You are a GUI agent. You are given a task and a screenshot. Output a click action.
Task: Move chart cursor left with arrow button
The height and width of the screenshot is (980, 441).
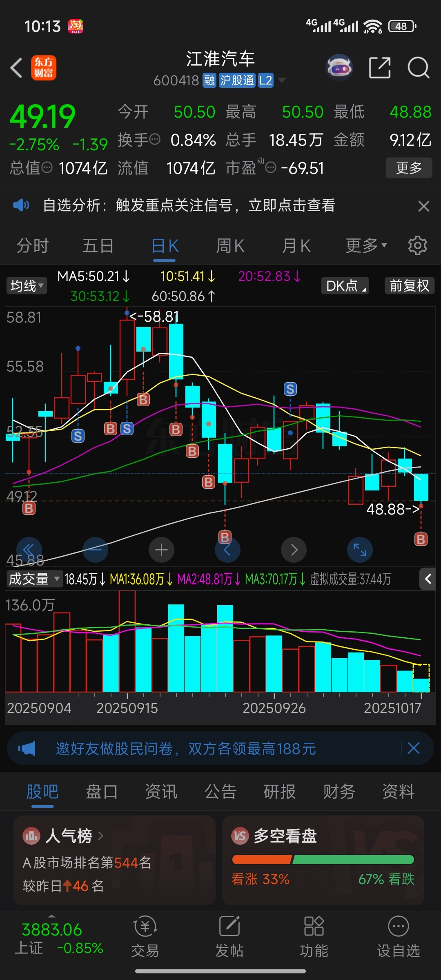point(227,550)
